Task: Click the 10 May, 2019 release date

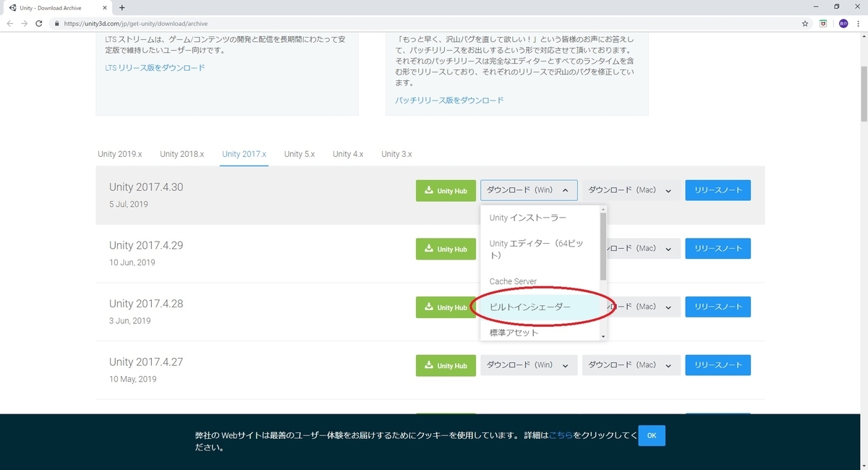Action: click(x=133, y=379)
